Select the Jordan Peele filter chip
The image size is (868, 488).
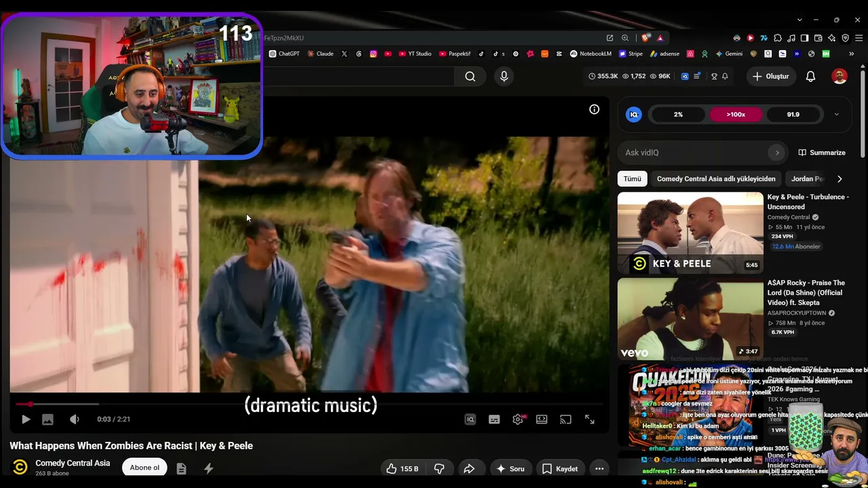(x=807, y=179)
